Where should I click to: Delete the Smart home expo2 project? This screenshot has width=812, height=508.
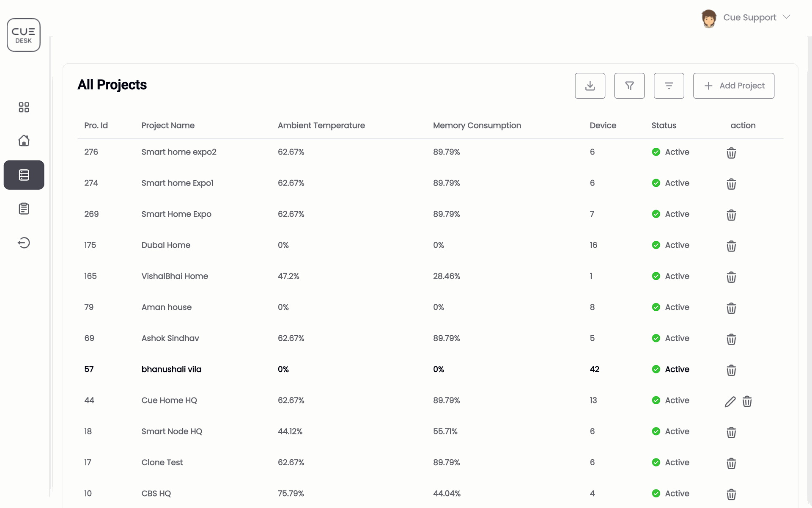click(731, 153)
